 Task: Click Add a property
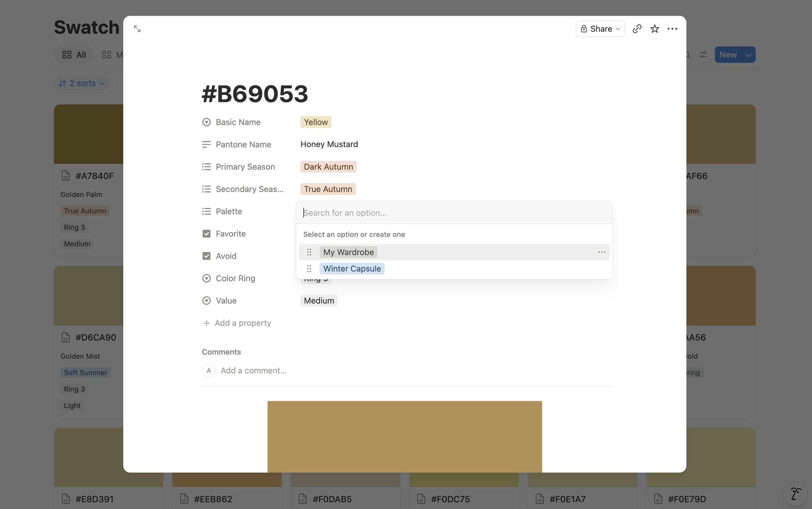(236, 323)
